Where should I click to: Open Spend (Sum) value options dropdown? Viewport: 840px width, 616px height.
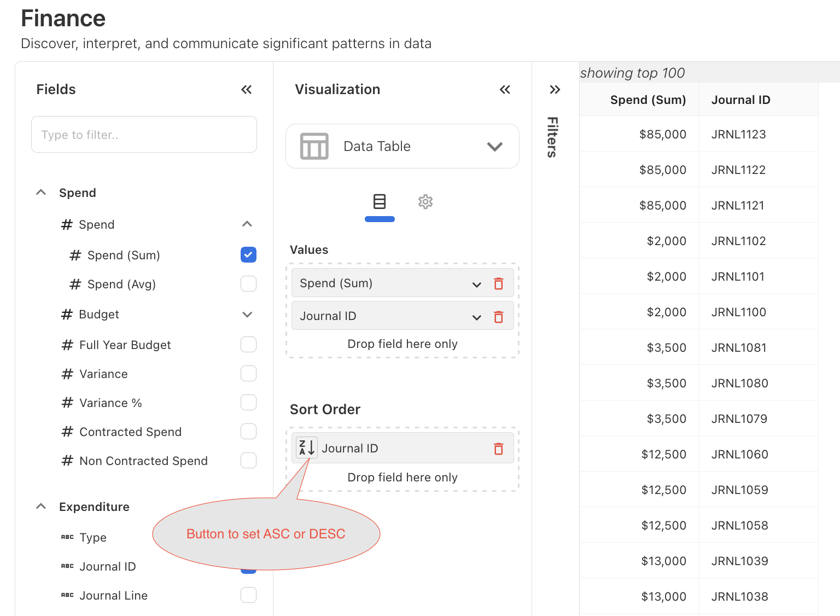coord(476,284)
